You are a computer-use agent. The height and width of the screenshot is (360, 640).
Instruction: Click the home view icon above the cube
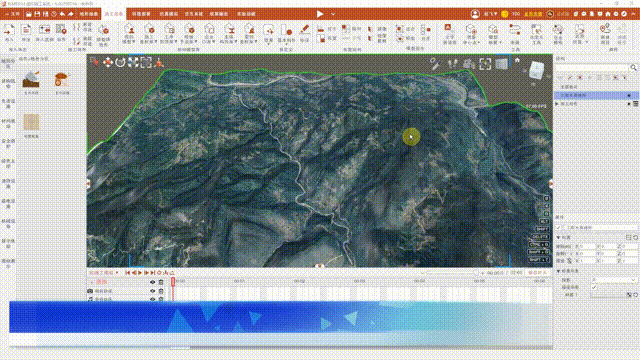click(517, 60)
